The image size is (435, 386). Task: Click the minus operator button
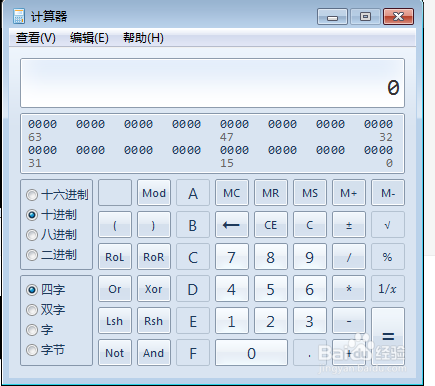point(349,321)
